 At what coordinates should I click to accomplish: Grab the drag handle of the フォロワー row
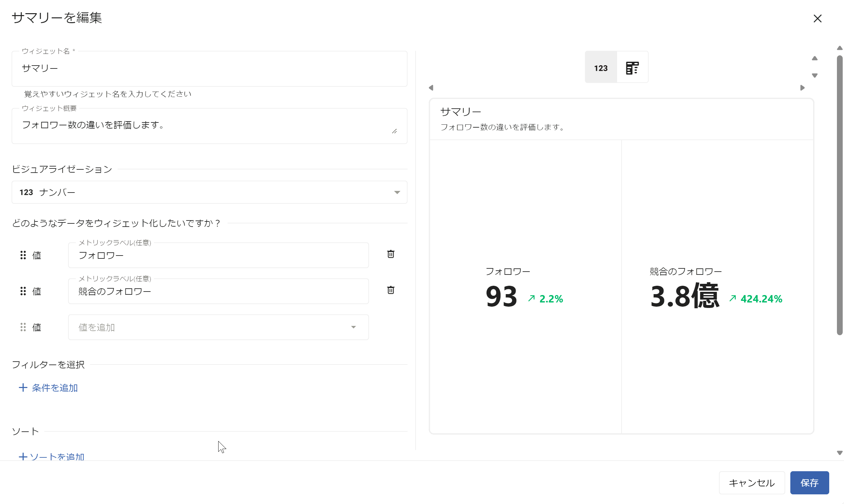point(23,255)
